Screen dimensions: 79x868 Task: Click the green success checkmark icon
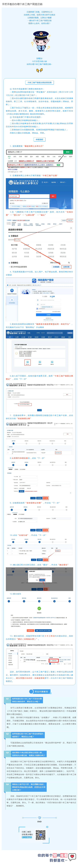(39, 608)
